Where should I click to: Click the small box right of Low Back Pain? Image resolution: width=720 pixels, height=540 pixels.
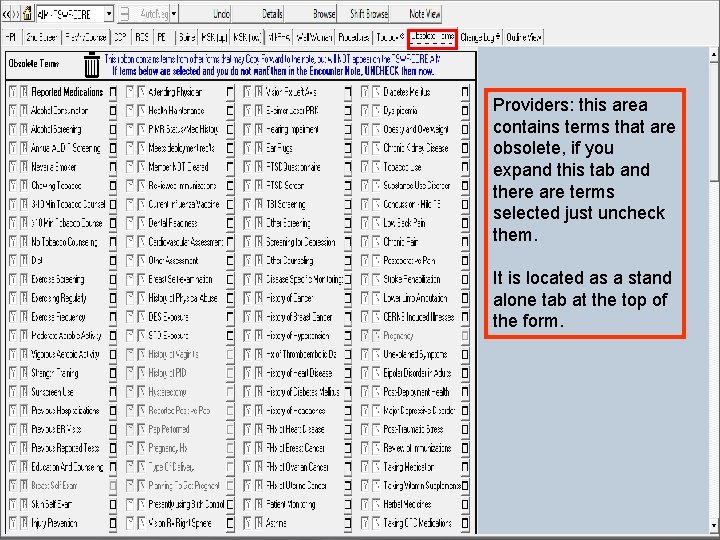pyautogui.click(x=465, y=224)
